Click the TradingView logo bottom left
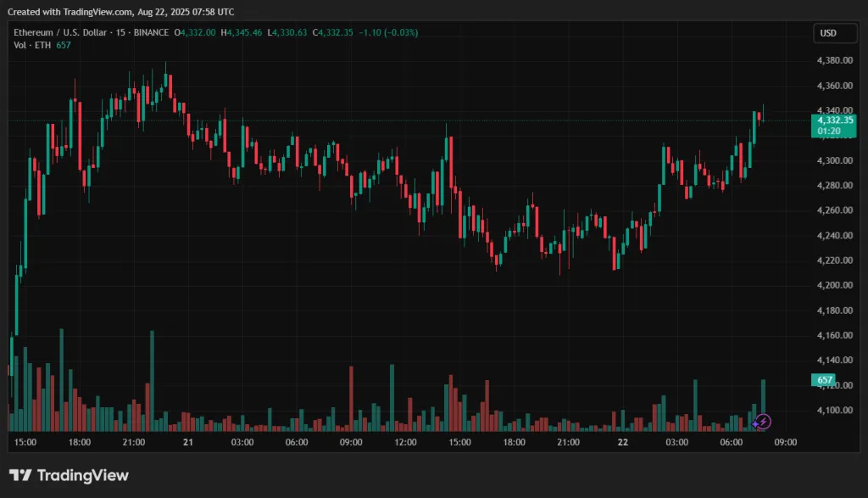Image resolution: width=868 pixels, height=498 pixels. [68, 476]
